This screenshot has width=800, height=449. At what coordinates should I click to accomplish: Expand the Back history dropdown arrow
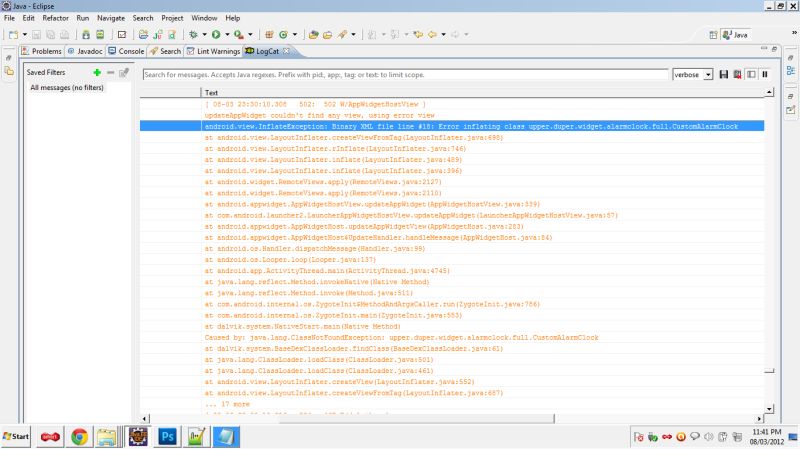click(443, 35)
